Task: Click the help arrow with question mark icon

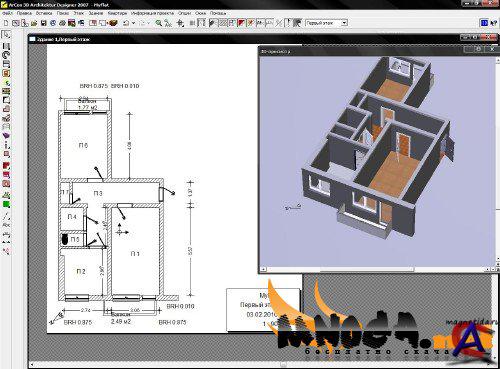Action: point(493,23)
